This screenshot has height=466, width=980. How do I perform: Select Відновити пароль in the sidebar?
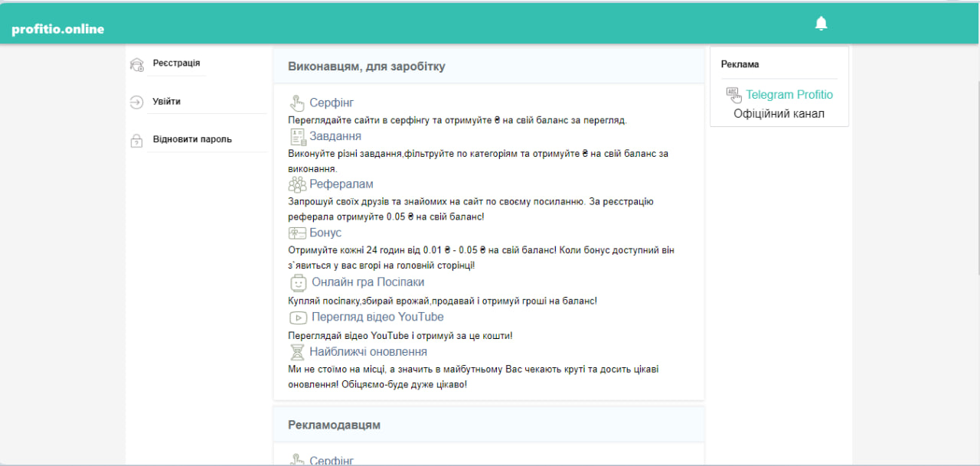click(x=192, y=139)
